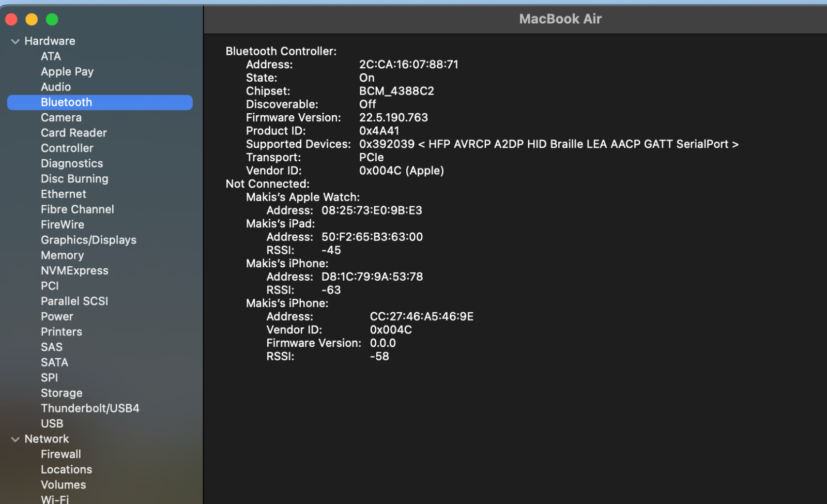The image size is (827, 504).
Task: Open the Parallel SCSI entry
Action: tap(74, 301)
